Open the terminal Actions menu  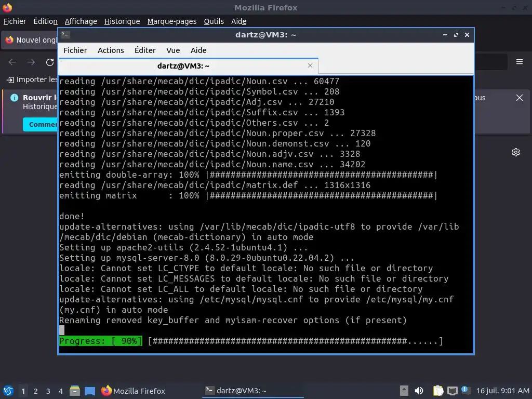111,50
